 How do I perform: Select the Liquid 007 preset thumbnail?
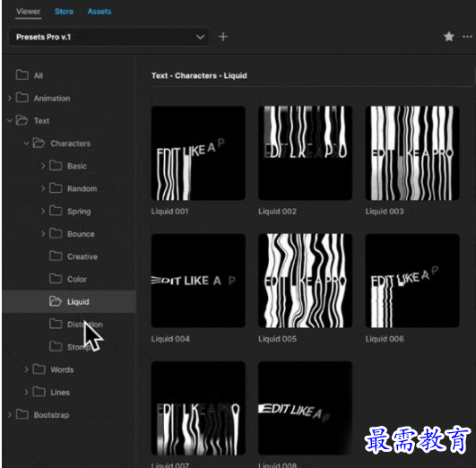coord(198,408)
